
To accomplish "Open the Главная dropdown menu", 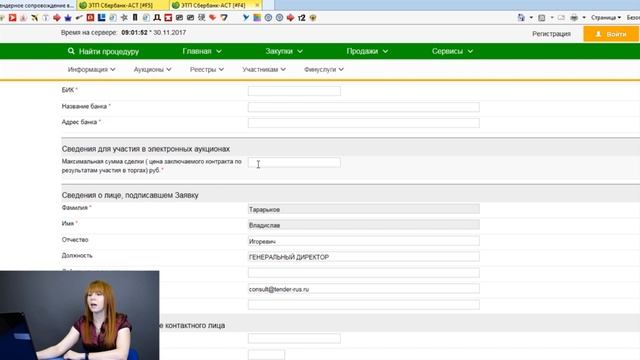I will pos(202,51).
